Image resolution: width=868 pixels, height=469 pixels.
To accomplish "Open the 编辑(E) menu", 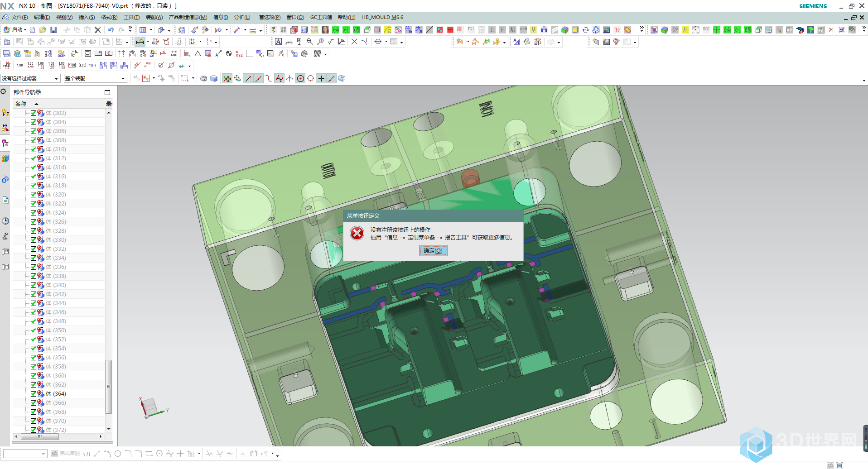I will point(42,18).
